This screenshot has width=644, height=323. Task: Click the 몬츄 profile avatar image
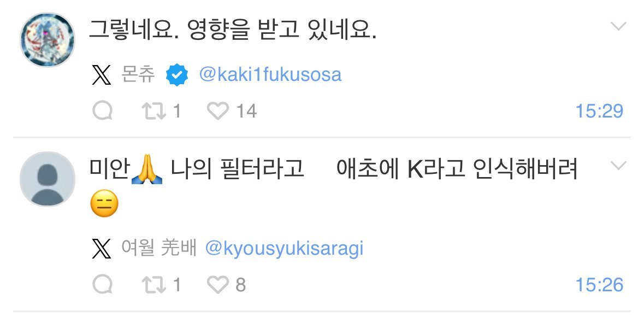47,40
